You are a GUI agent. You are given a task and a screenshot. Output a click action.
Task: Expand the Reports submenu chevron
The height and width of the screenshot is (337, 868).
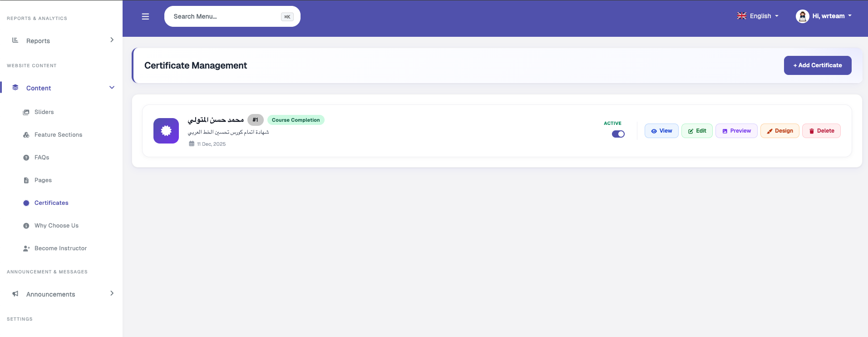tap(112, 40)
